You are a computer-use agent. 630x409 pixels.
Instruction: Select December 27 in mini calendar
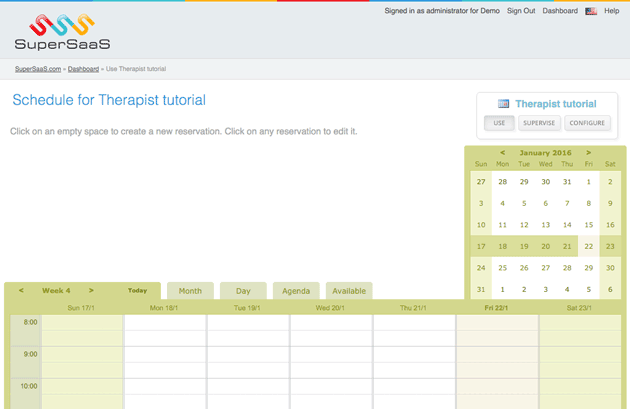pos(481,182)
